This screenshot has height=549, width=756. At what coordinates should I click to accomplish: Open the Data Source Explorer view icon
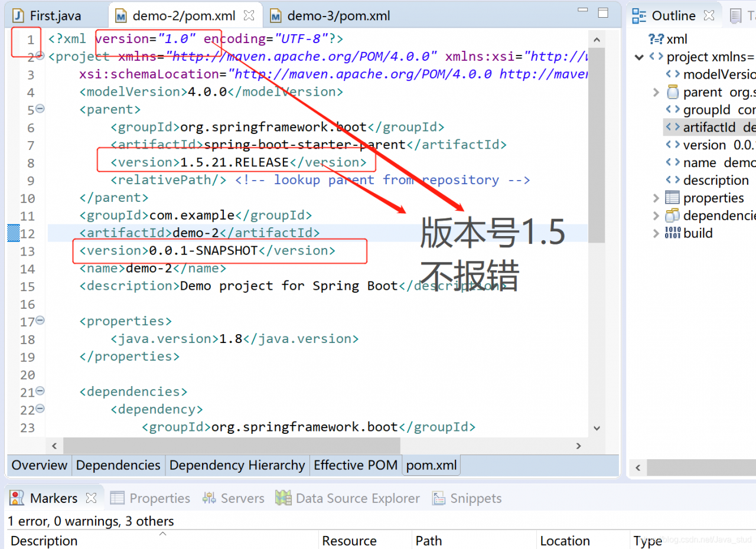pos(283,498)
